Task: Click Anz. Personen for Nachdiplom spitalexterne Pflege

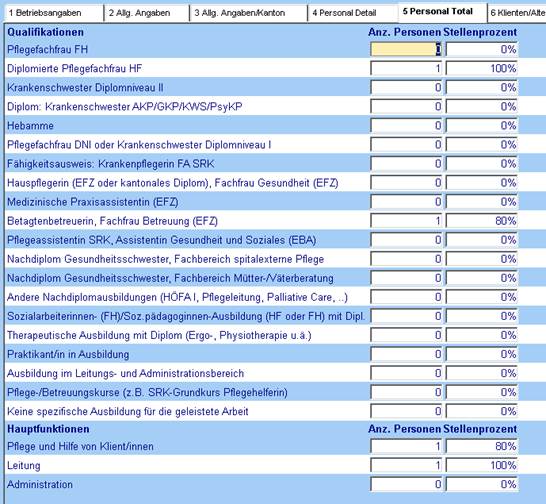Action: [406, 259]
